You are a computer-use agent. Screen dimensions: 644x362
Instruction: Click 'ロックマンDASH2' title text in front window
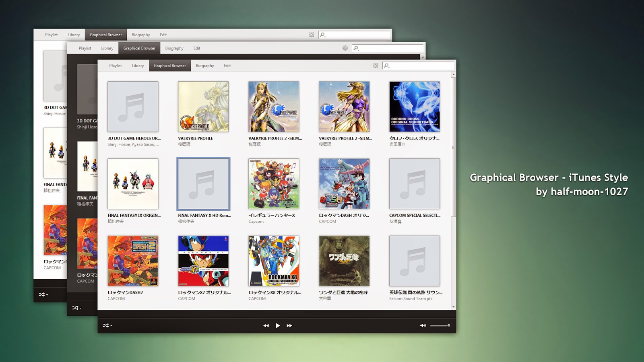click(x=125, y=293)
